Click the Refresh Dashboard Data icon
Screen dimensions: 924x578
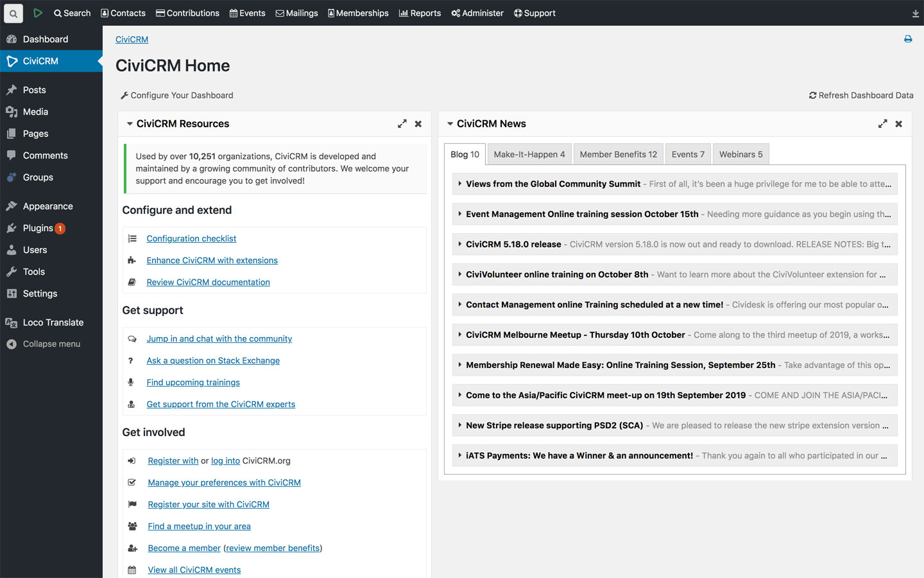812,95
